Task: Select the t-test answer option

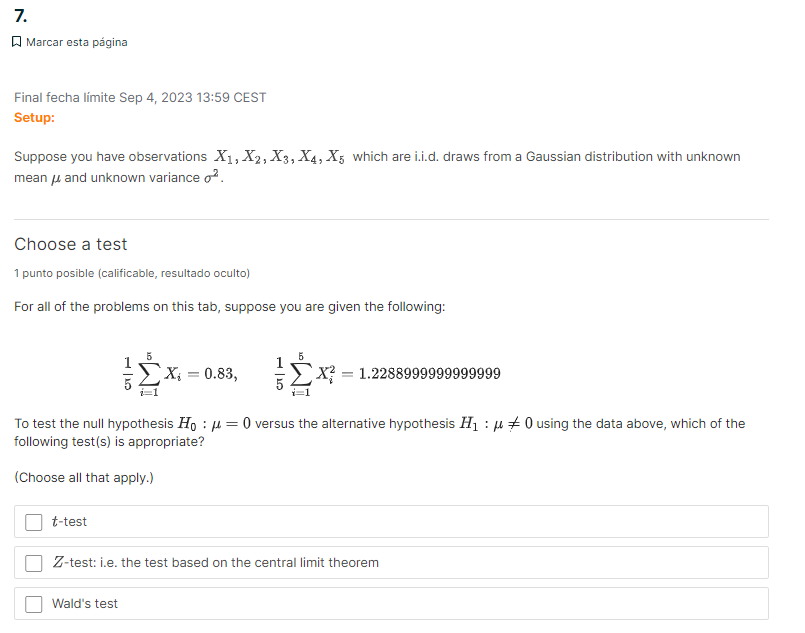Action: click(x=68, y=521)
